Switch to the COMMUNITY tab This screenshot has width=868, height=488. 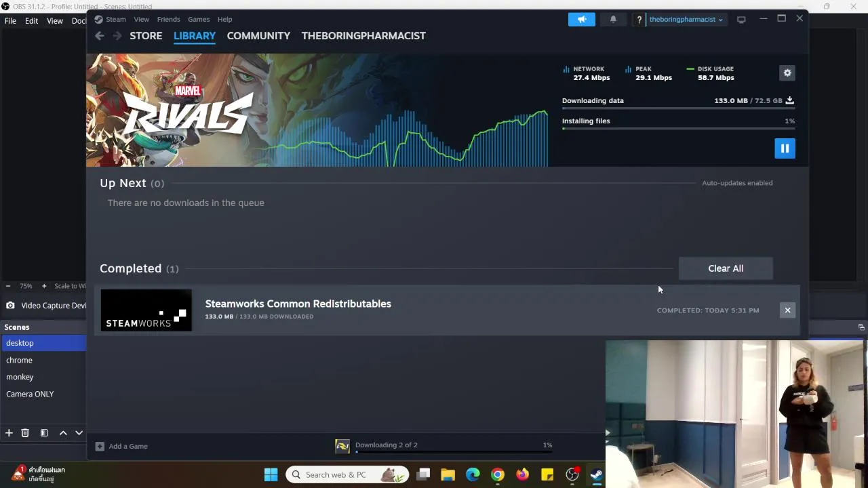pos(258,36)
